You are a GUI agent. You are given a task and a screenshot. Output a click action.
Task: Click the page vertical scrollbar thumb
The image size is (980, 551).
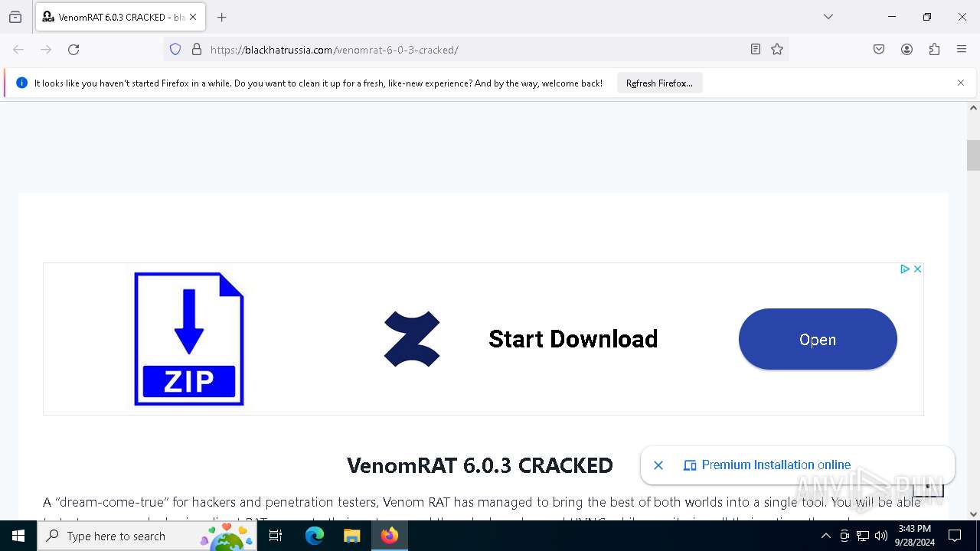point(973,155)
